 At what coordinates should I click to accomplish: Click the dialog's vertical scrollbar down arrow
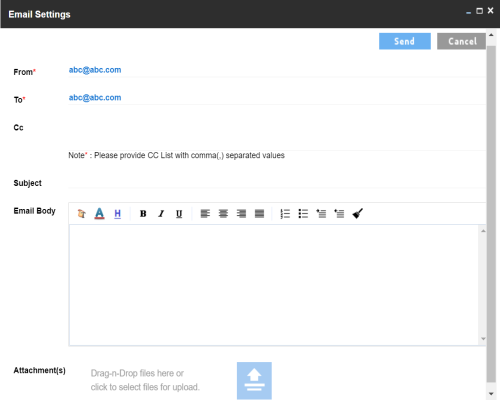click(491, 394)
